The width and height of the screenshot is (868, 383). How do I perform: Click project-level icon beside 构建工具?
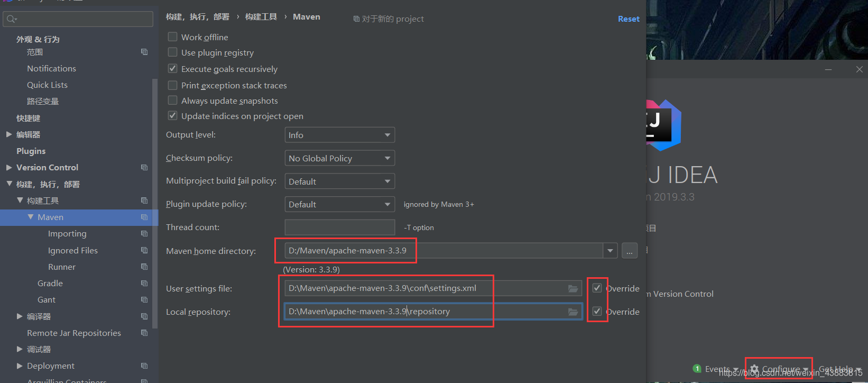[x=144, y=200]
